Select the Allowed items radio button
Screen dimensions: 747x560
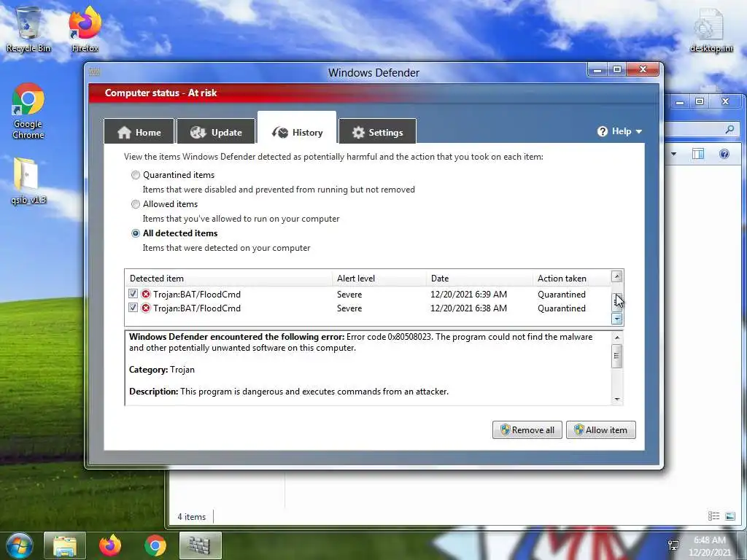click(136, 204)
